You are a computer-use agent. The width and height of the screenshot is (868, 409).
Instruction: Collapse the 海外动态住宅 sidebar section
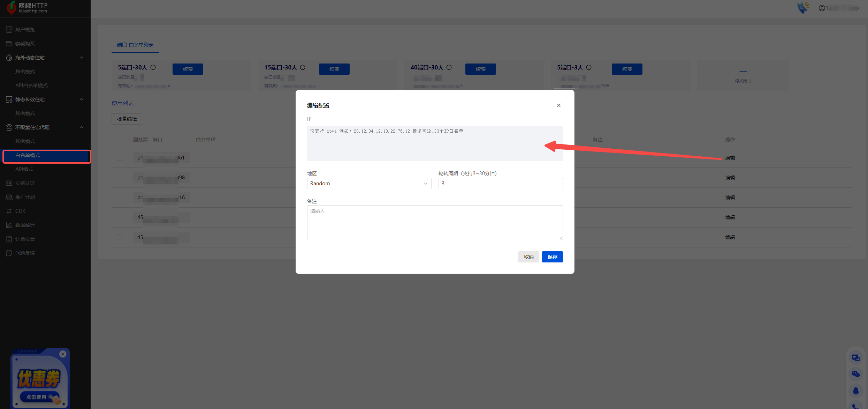click(x=82, y=58)
